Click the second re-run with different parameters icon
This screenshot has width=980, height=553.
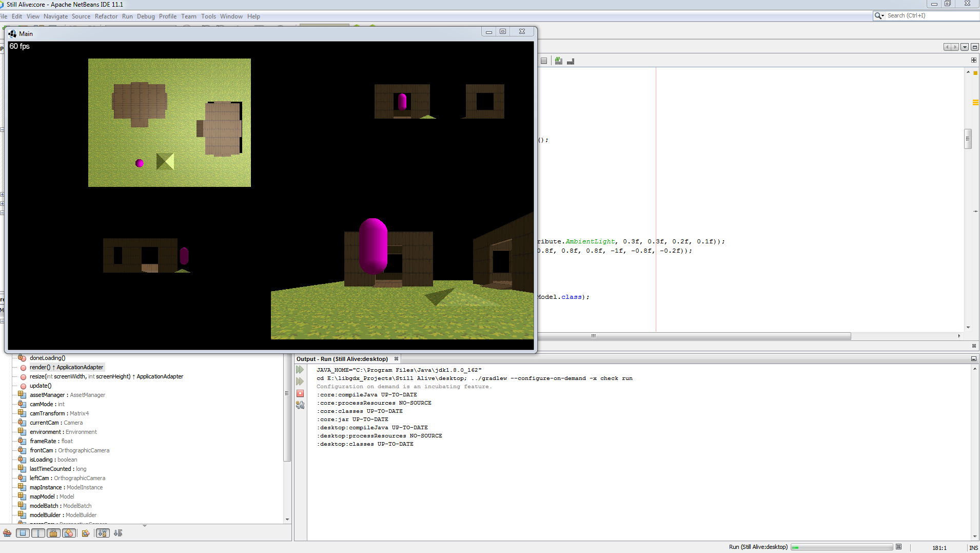(x=300, y=382)
